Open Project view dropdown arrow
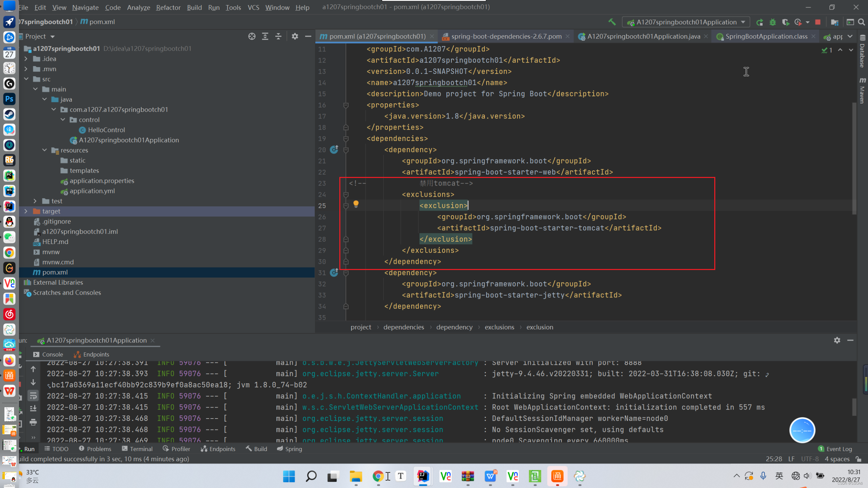868x488 pixels. (x=52, y=36)
